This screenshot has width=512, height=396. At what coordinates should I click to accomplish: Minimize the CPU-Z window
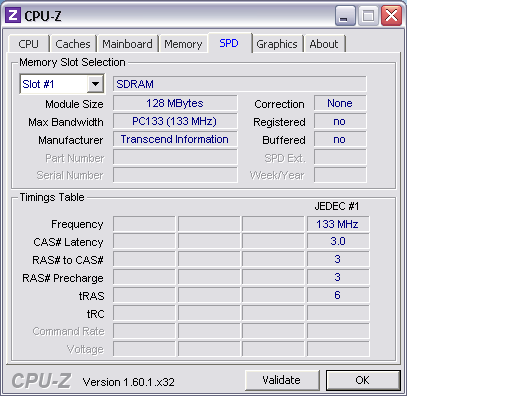344,16
